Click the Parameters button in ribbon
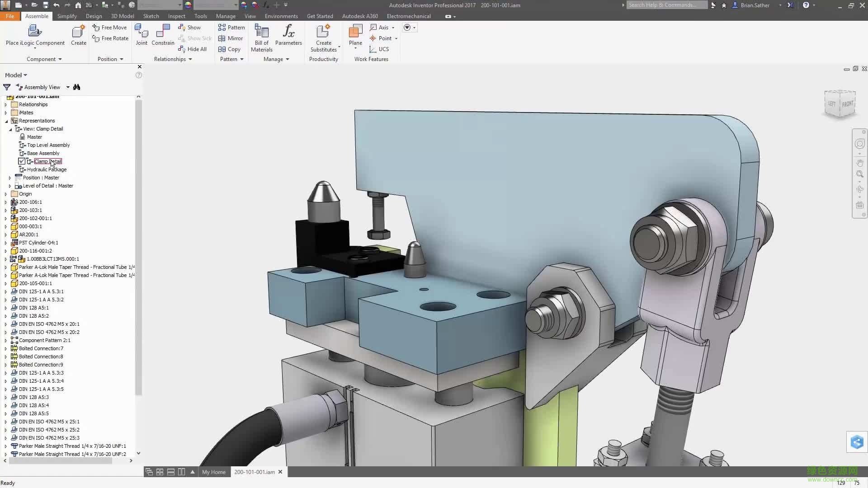The height and width of the screenshot is (488, 868). pos(288,36)
